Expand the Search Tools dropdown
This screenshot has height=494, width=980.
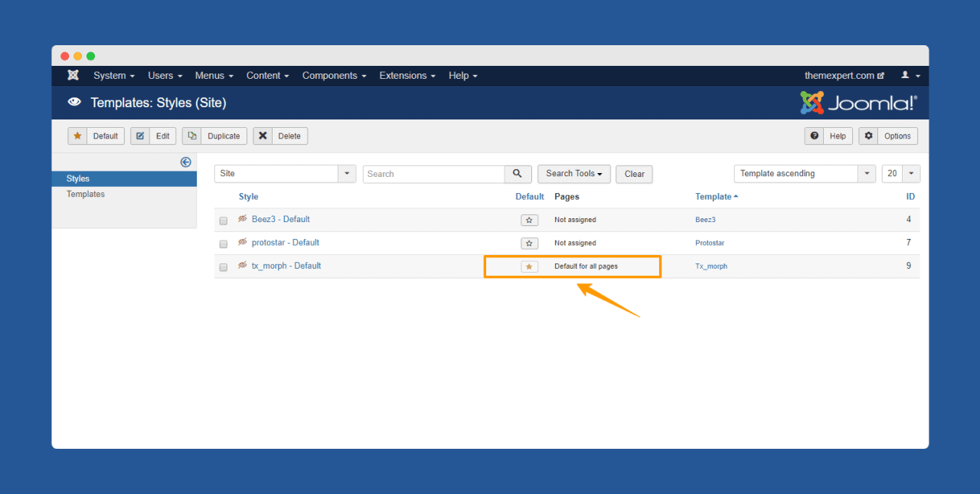[574, 174]
